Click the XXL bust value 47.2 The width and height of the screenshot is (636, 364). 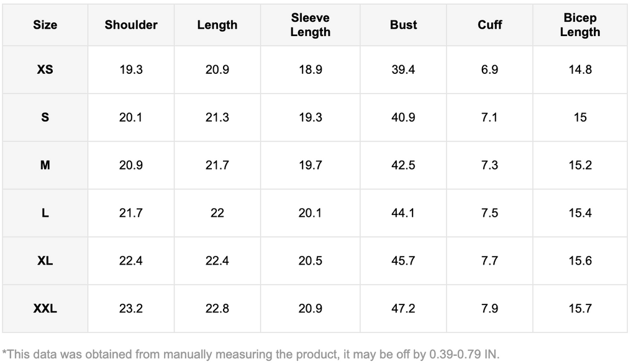(x=403, y=309)
